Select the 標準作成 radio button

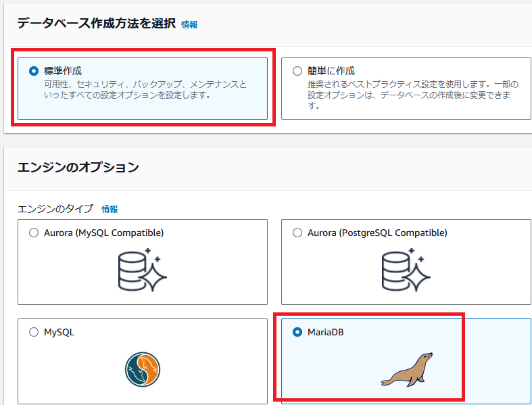pyautogui.click(x=34, y=71)
